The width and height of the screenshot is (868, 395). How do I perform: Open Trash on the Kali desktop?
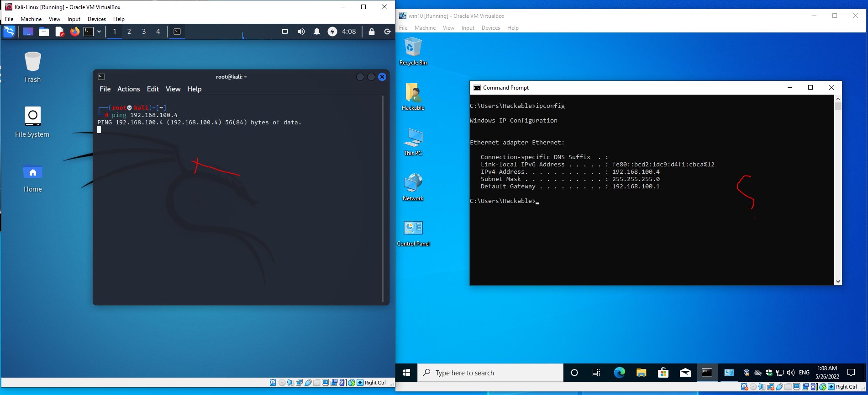(x=32, y=67)
